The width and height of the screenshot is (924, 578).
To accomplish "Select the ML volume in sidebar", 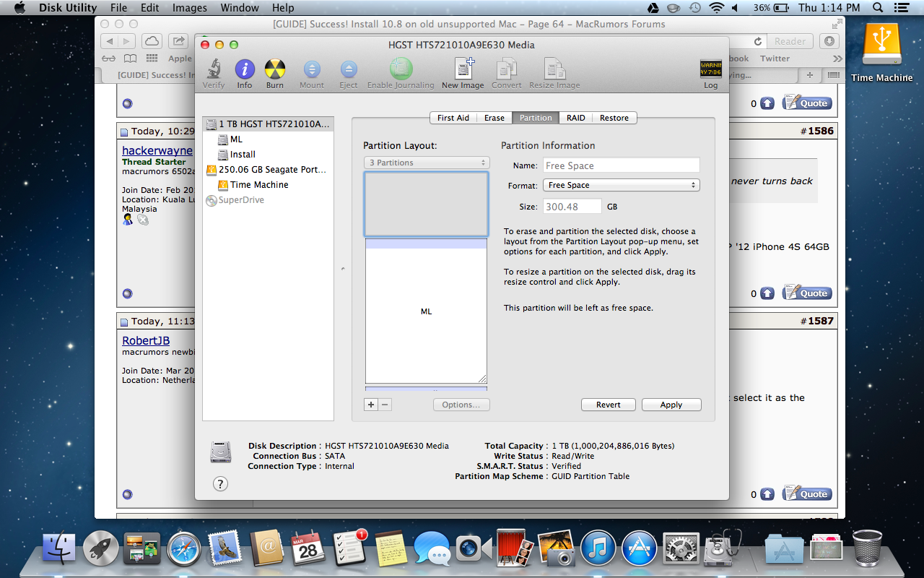I will click(x=268, y=139).
